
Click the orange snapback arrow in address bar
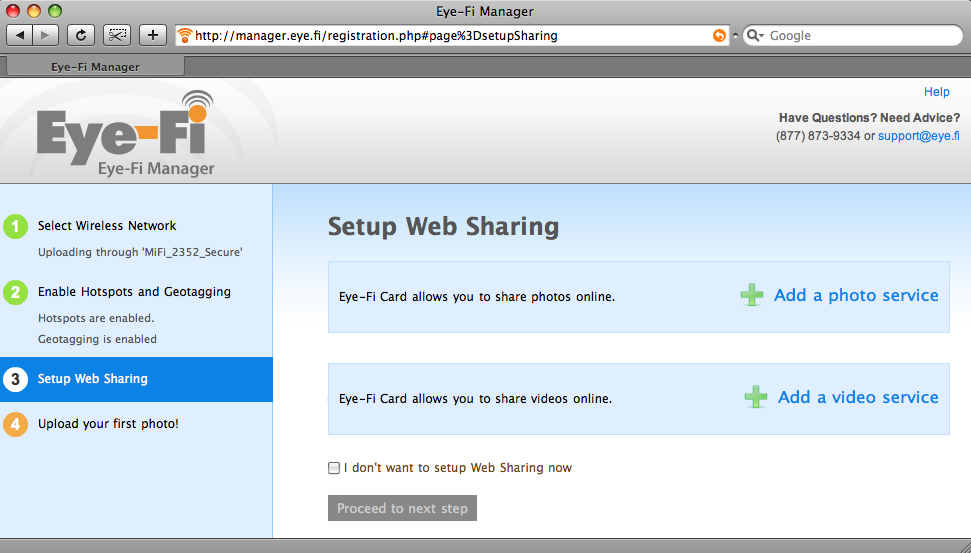point(719,35)
